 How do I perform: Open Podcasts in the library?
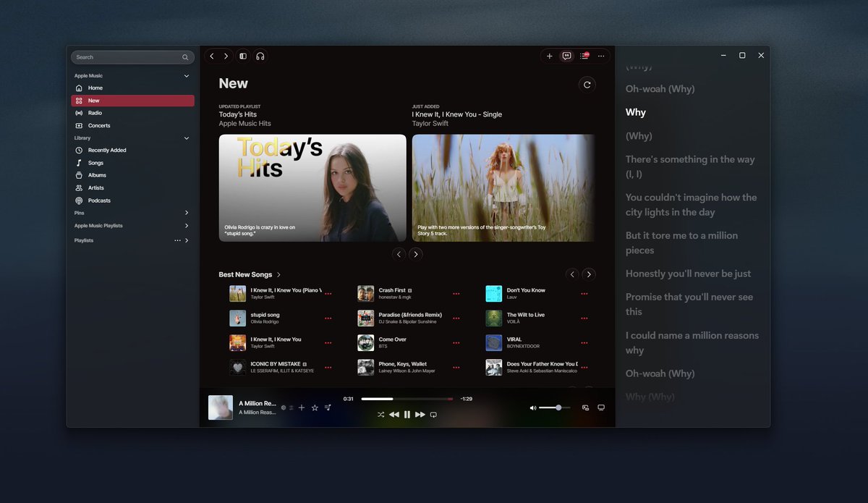pos(132,200)
